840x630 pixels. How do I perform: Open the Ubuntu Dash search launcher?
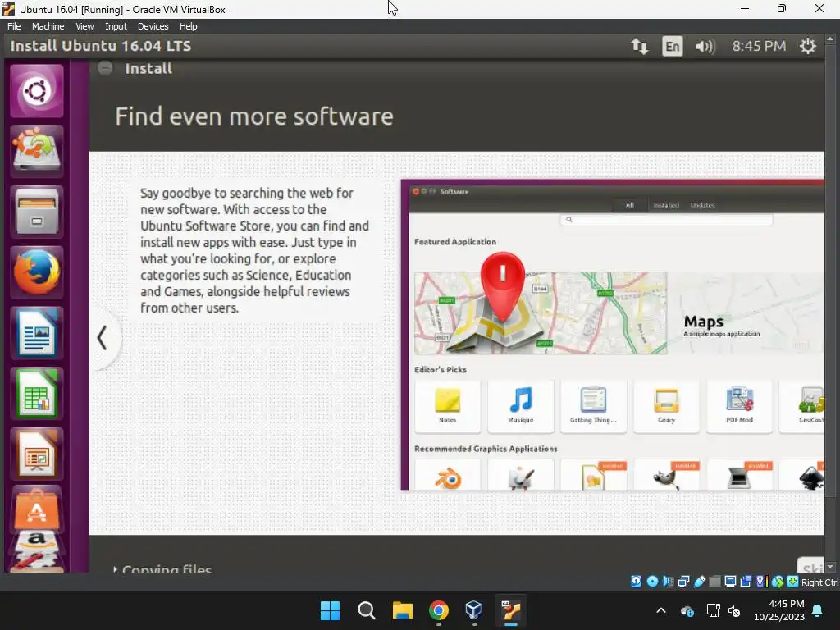coord(36,90)
